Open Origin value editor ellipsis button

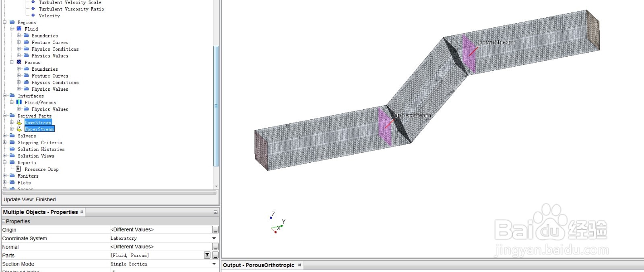tap(215, 230)
